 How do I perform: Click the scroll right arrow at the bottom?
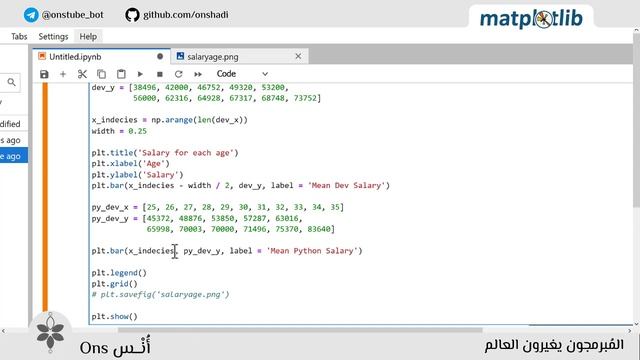coord(629,331)
